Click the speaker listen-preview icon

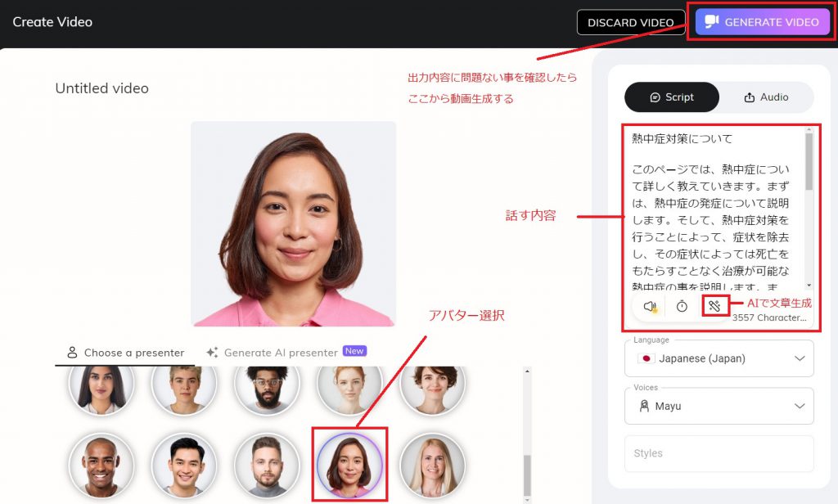(x=651, y=306)
